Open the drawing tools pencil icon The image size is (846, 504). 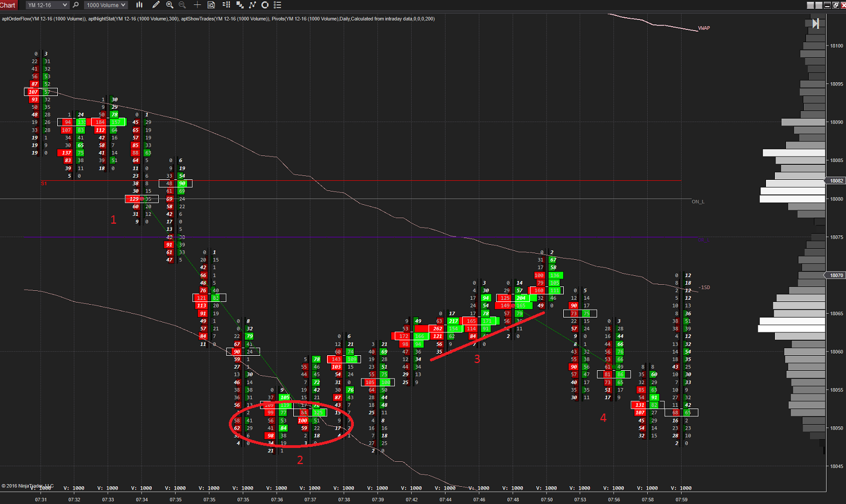click(x=156, y=5)
